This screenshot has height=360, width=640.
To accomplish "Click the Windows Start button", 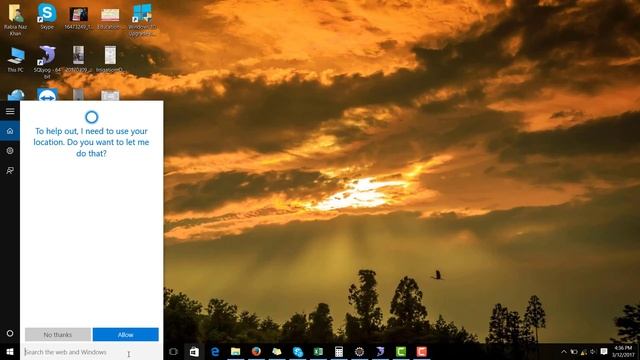I will 10,351.
